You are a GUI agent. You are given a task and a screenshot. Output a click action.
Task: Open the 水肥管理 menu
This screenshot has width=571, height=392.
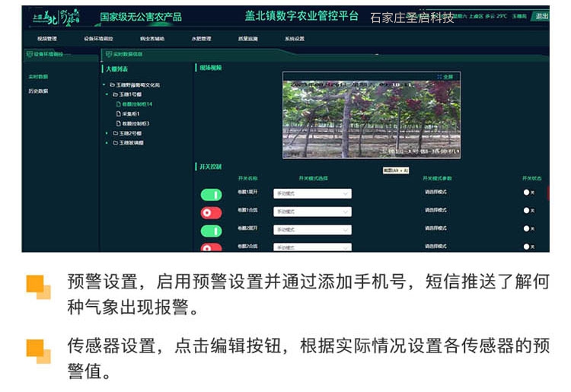point(201,38)
